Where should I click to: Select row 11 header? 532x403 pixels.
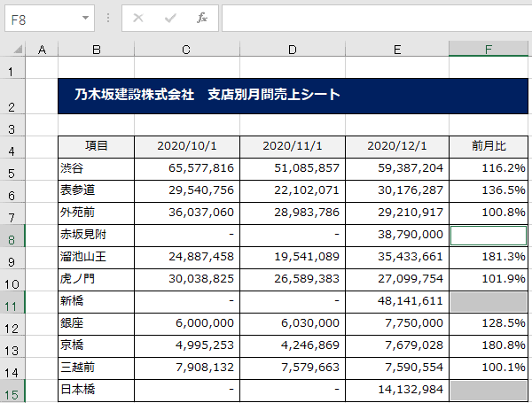click(12, 302)
